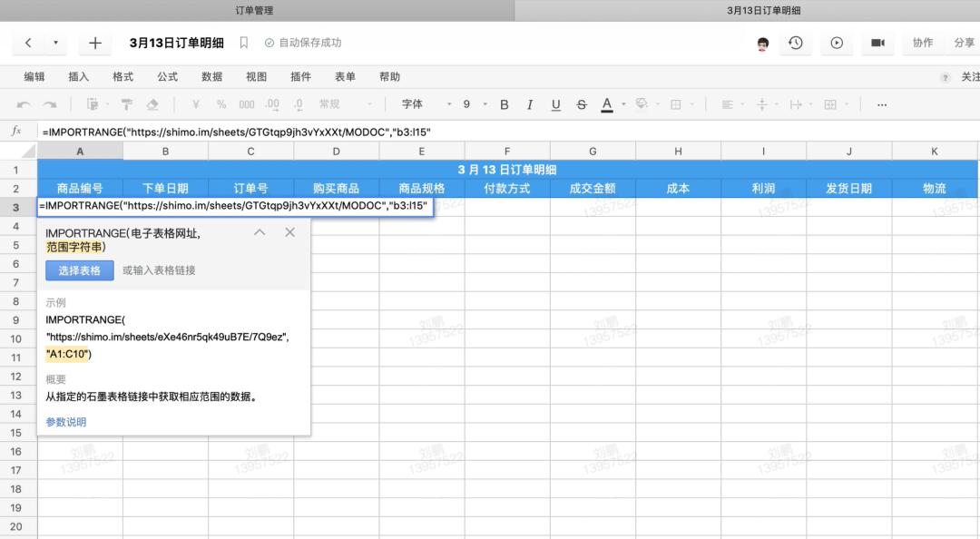The image size is (980, 539).
Task: Toggle bold formatting in the toolbar
Action: point(504,104)
